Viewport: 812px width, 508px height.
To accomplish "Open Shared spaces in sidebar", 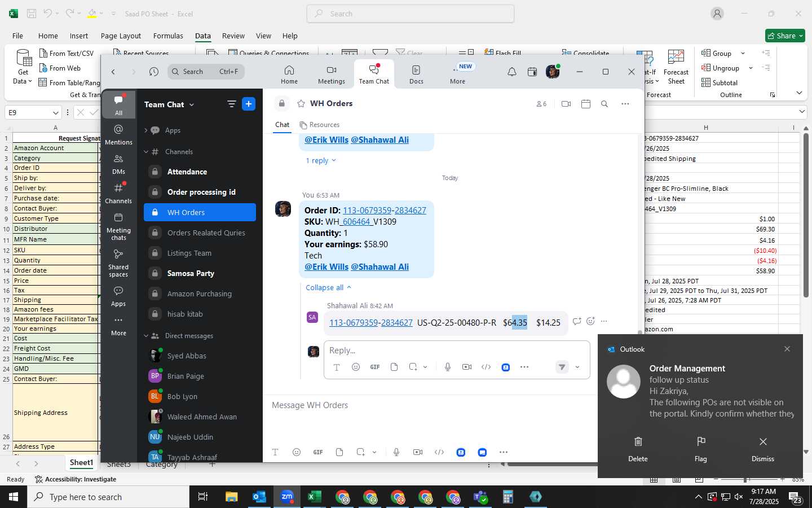I will 118,263.
